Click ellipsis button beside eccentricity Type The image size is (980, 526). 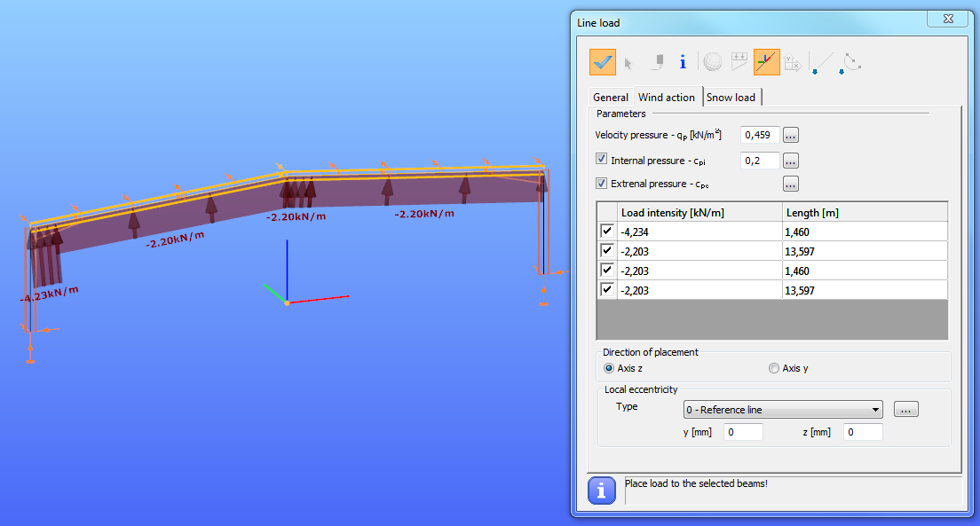point(906,409)
